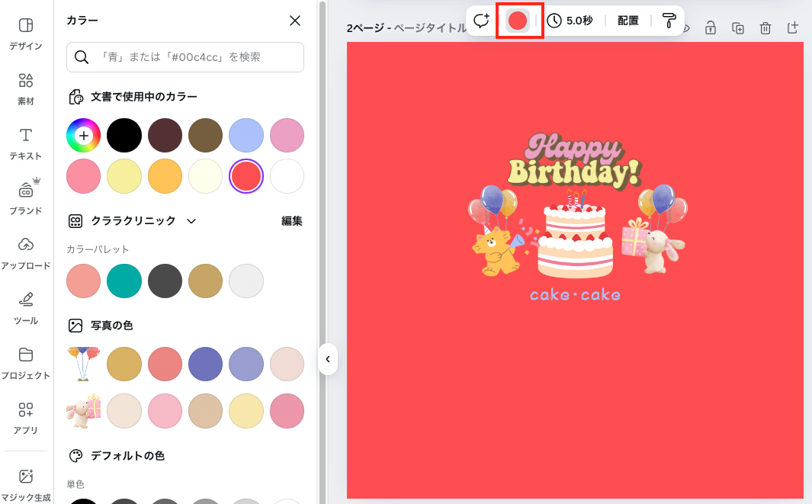The height and width of the screenshot is (504, 812).
Task: Open the マジック生成 tab
Action: 26,485
